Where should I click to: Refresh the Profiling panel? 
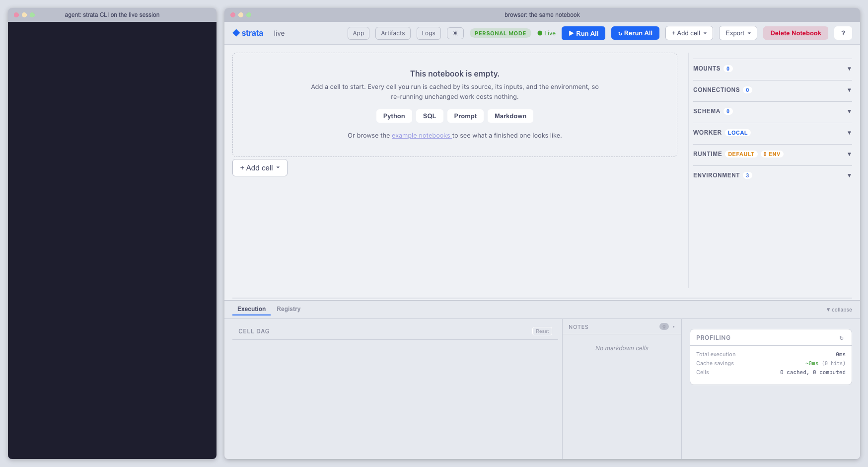tap(841, 338)
